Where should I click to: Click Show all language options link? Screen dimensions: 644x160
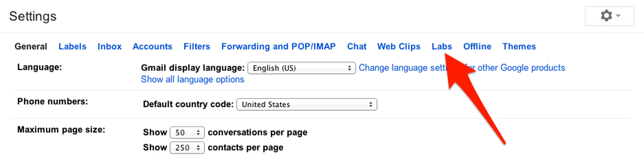click(192, 79)
